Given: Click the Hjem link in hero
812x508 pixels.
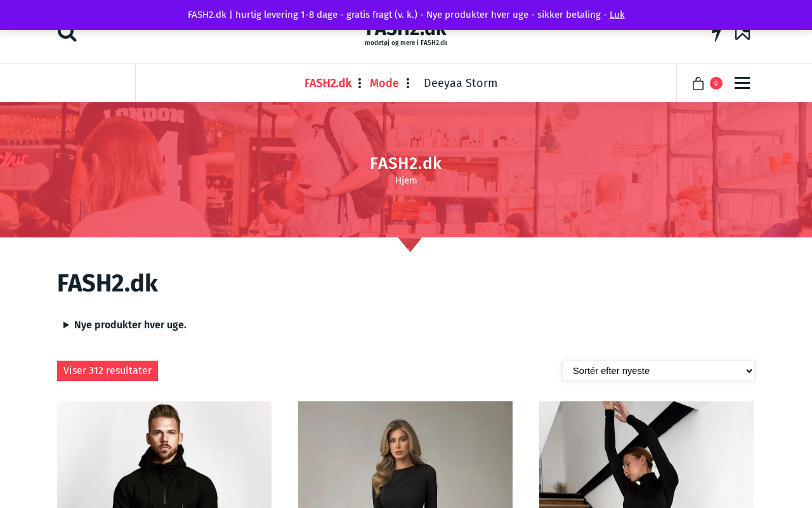Looking at the screenshot, I should pos(406,180).
